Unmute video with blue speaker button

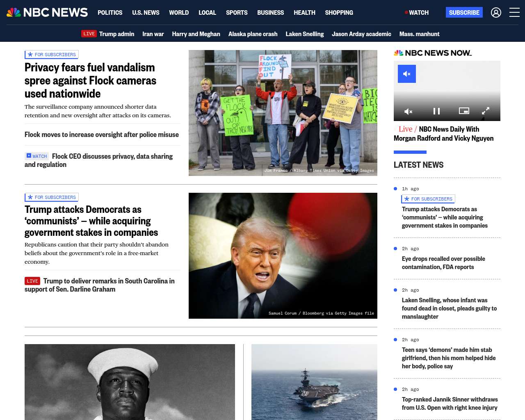pos(407,74)
